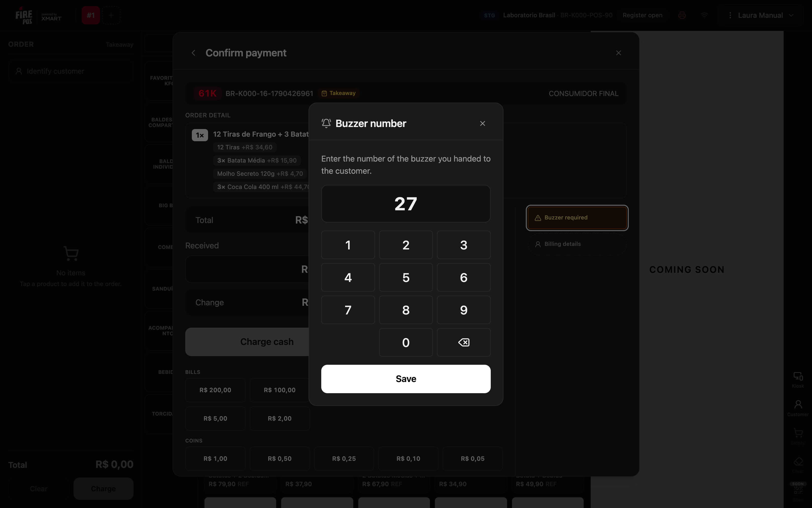The height and width of the screenshot is (508, 812).
Task: Open Billing details
Action: click(x=577, y=244)
